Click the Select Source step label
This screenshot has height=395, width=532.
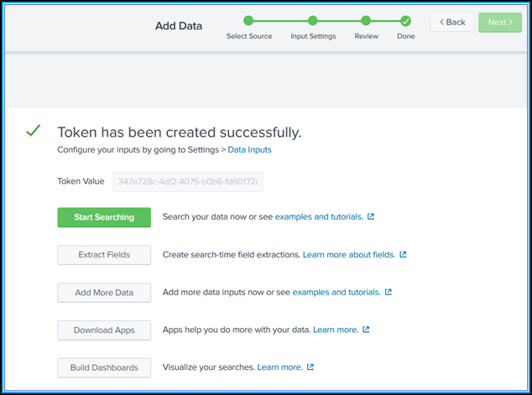tap(249, 36)
